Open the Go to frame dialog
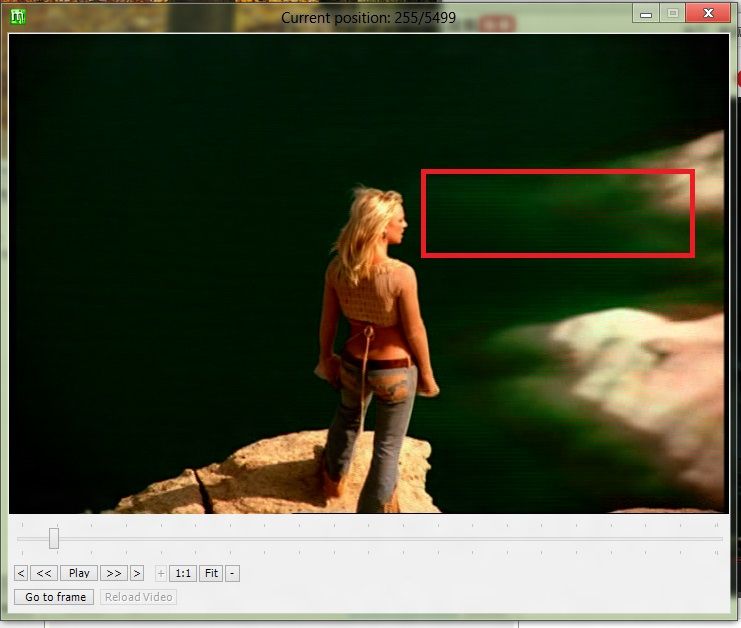The width and height of the screenshot is (741, 628). 55,597
